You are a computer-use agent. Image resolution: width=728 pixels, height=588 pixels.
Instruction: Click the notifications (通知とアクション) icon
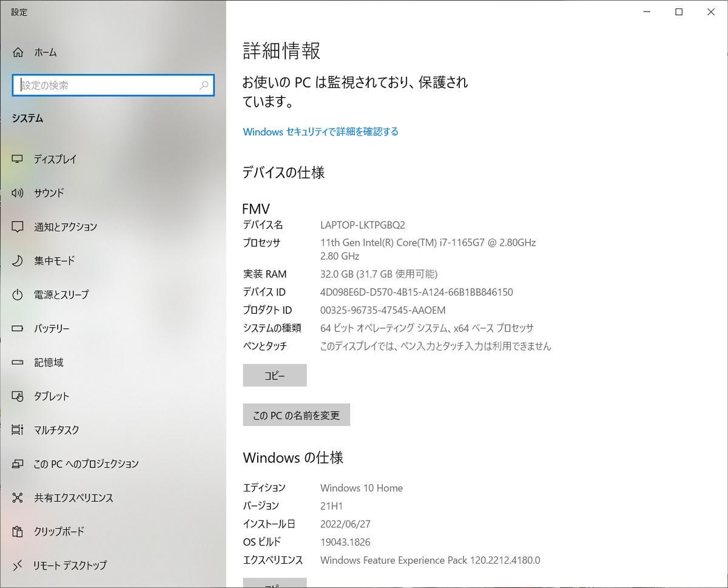click(18, 227)
